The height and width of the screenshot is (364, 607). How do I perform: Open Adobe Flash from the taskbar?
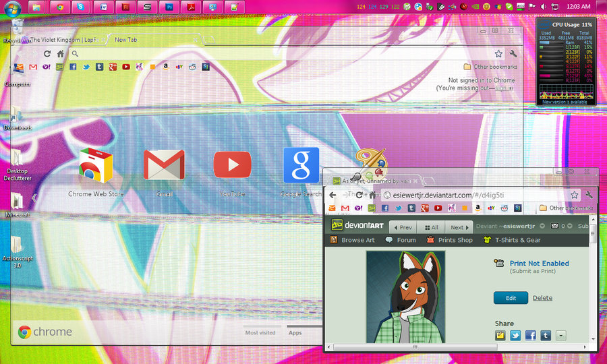tap(125, 7)
